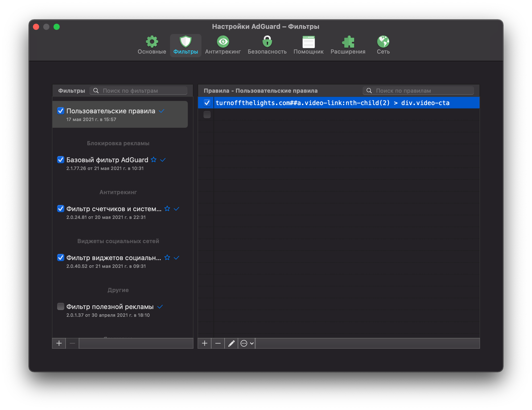Uncheck Пользовательские правила filter checkbox

[60, 111]
